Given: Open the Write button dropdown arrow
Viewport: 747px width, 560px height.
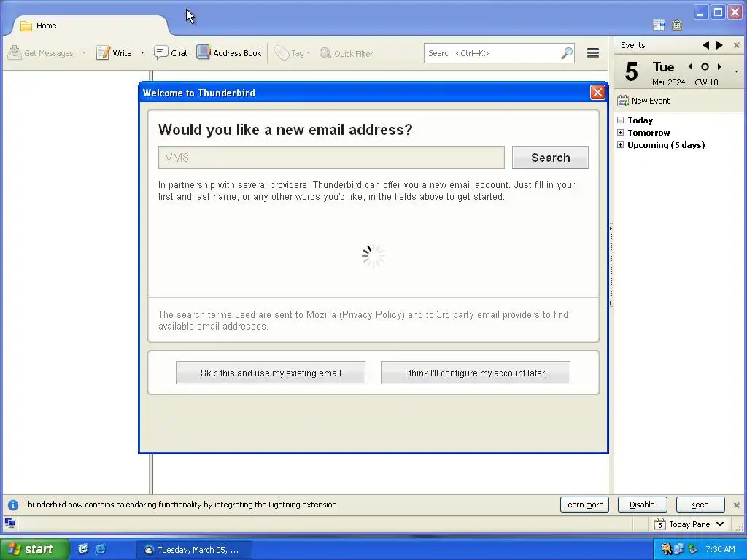Looking at the screenshot, I should [x=142, y=52].
